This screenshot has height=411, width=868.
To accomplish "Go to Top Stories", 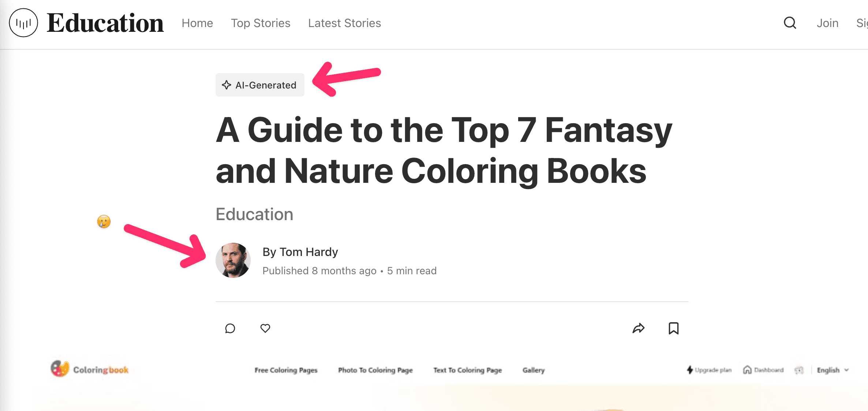I will coord(261,23).
